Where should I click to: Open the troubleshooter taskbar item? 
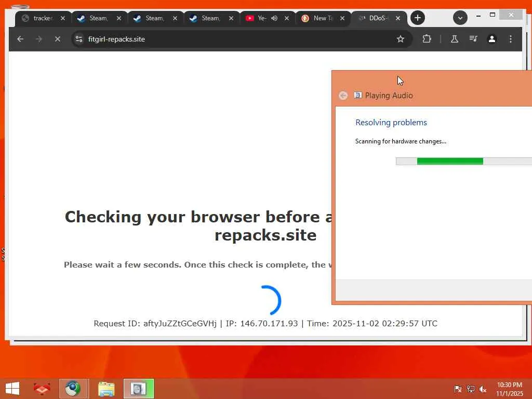139,389
